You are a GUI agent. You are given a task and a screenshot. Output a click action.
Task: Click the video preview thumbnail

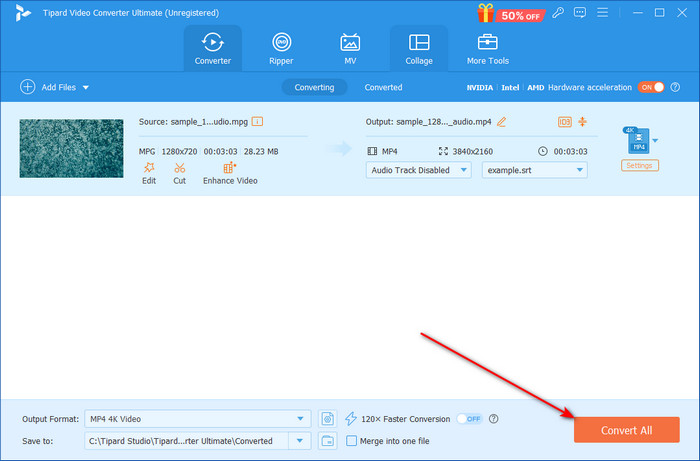tap(71, 148)
